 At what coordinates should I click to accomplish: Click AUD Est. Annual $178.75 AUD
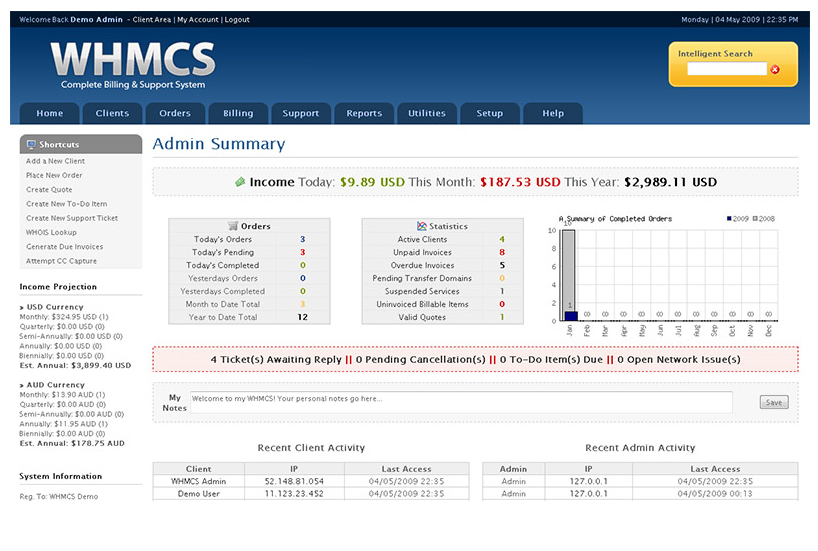72,444
